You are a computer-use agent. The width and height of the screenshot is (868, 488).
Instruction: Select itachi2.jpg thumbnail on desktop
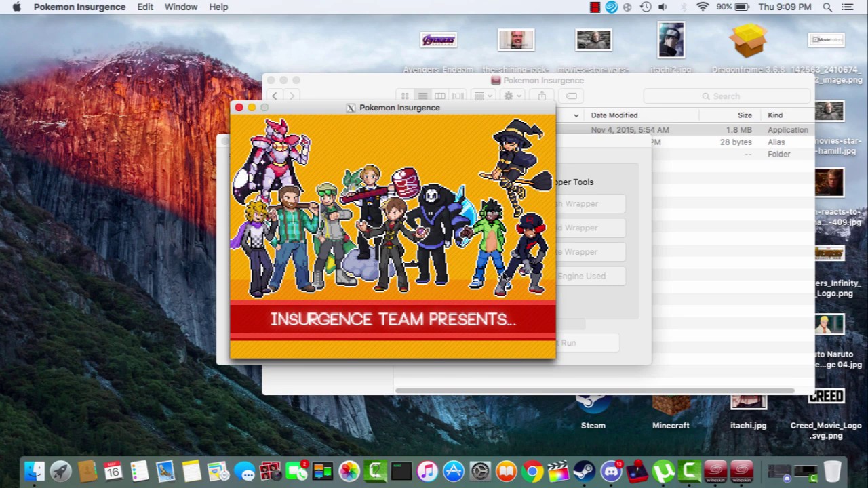point(671,40)
